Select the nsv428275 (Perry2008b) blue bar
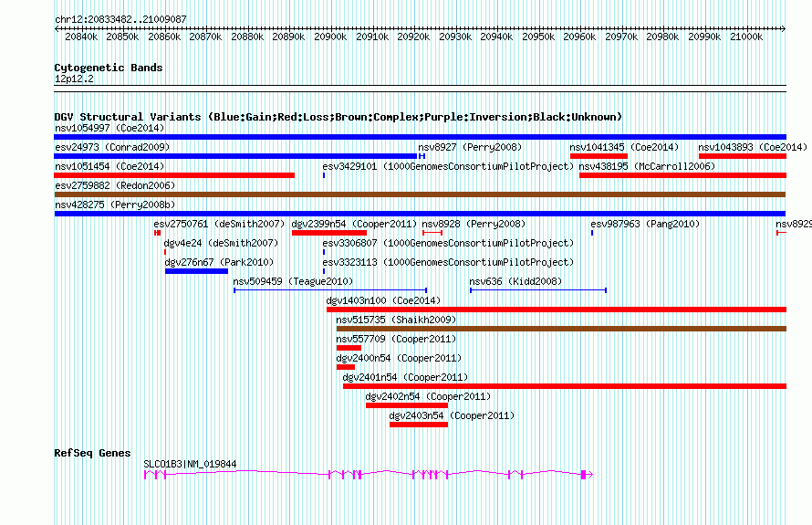 coord(420,214)
